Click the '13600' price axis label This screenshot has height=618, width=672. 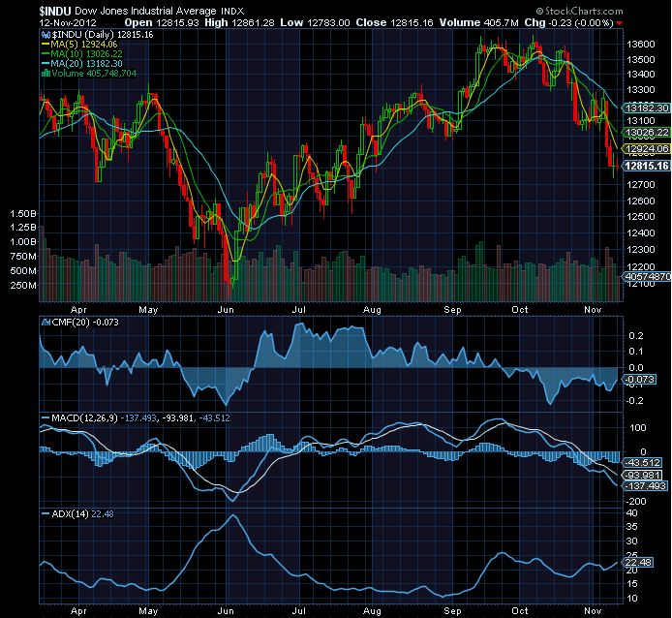pos(641,44)
